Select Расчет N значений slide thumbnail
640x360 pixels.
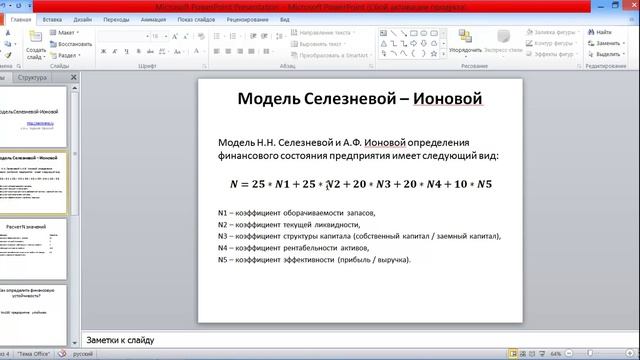(33, 249)
